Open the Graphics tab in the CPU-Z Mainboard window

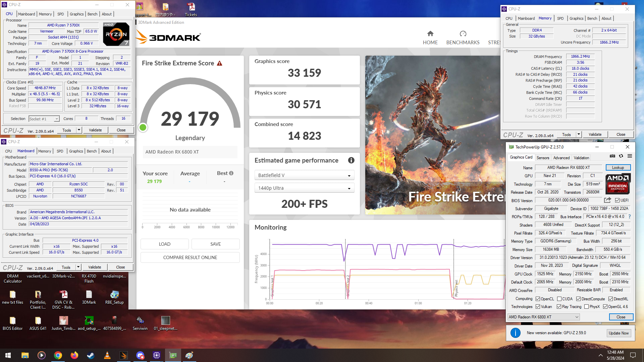76,151
